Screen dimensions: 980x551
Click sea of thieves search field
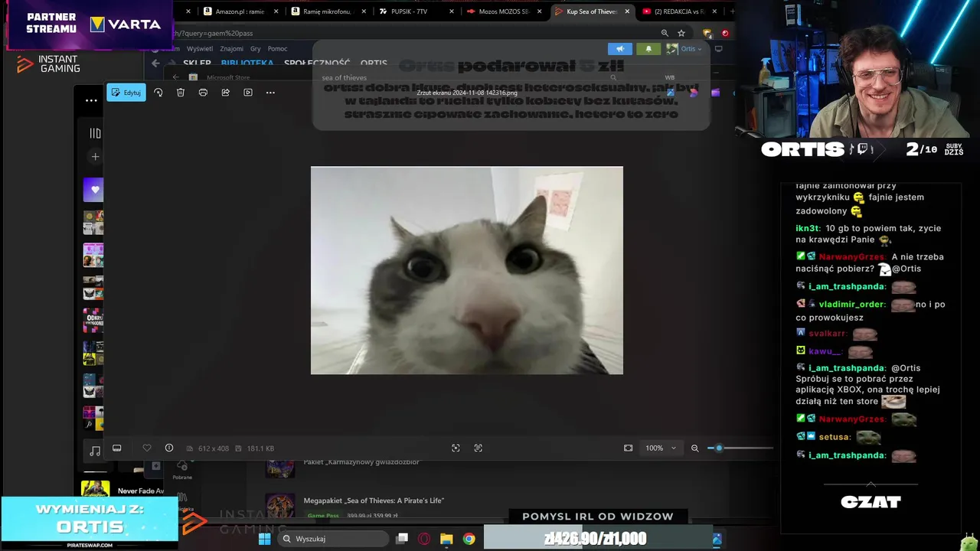pos(467,77)
